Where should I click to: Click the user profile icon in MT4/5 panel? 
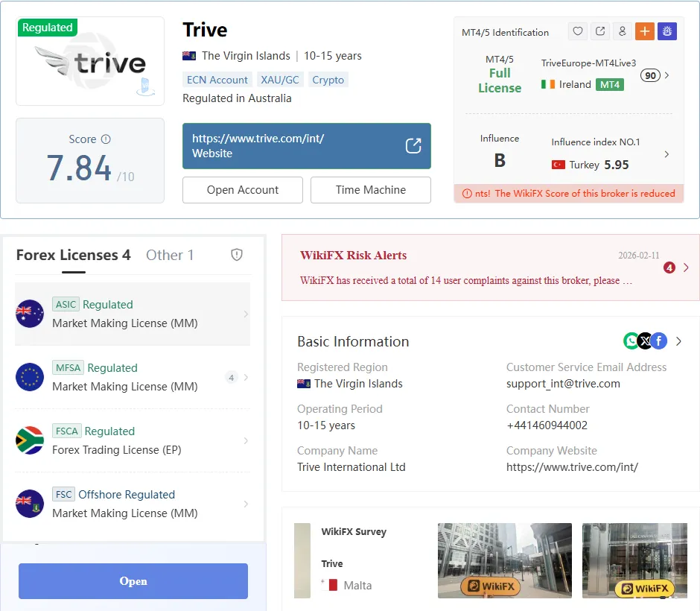[623, 31]
